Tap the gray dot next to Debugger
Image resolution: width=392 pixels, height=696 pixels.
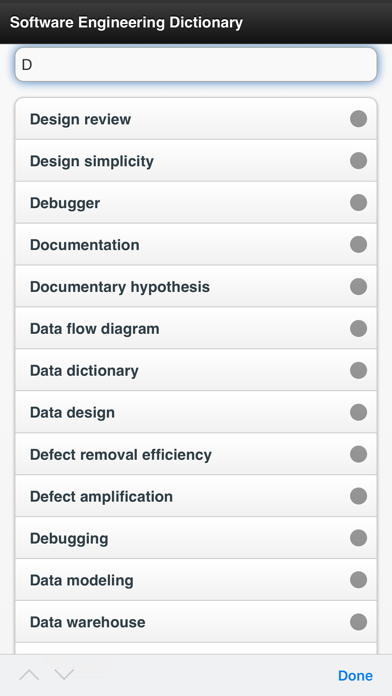[x=358, y=203]
